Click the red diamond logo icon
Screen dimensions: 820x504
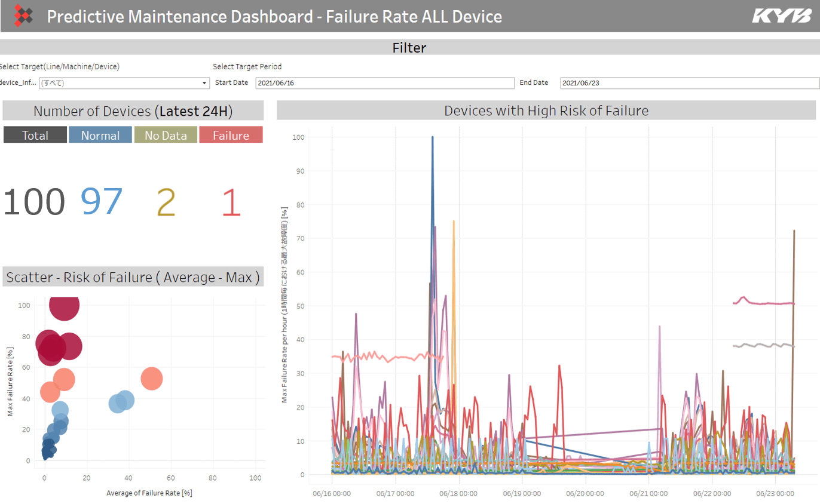pos(23,16)
